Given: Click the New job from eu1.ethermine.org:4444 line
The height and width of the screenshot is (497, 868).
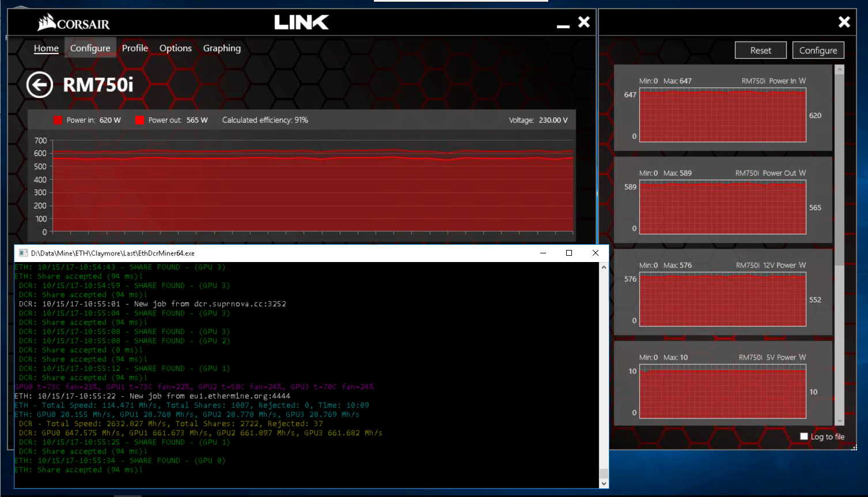Looking at the screenshot, I should pyautogui.click(x=153, y=396).
